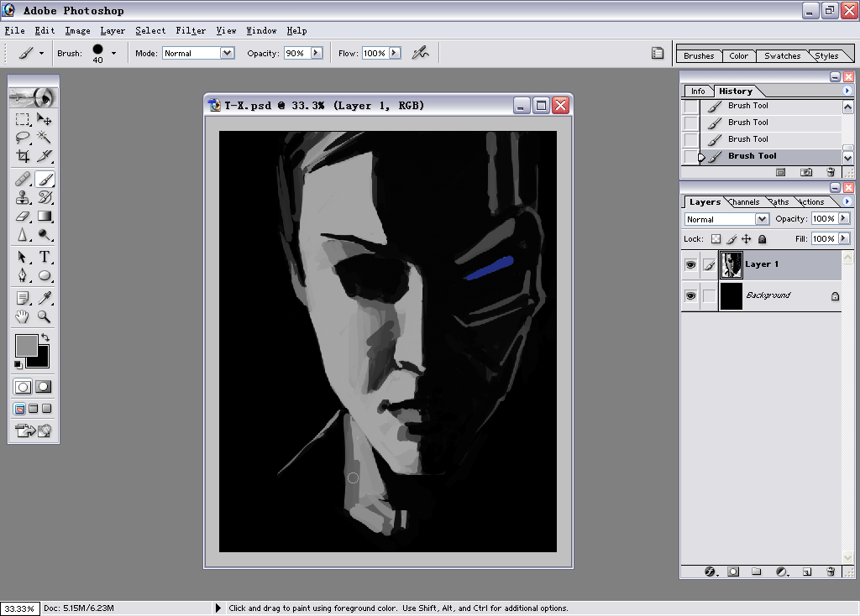Viewport: 860px width, 616px height.
Task: Hide Layer 1 visibility eye
Action: coord(690,265)
